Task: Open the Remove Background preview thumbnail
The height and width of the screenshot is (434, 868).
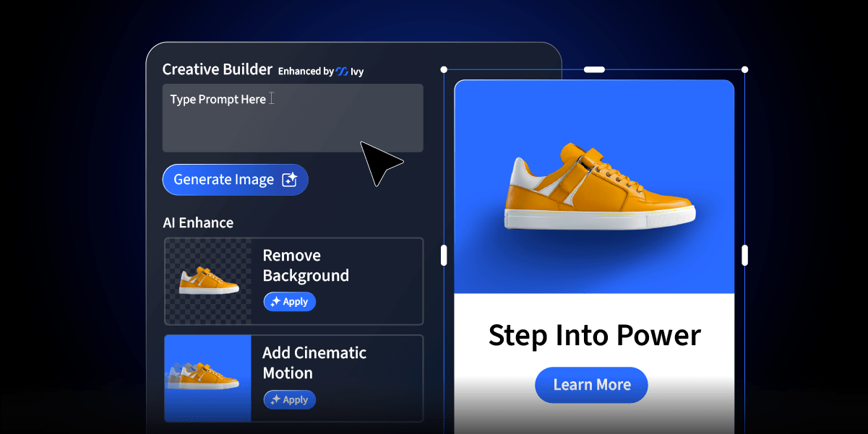Action: pyautogui.click(x=208, y=281)
